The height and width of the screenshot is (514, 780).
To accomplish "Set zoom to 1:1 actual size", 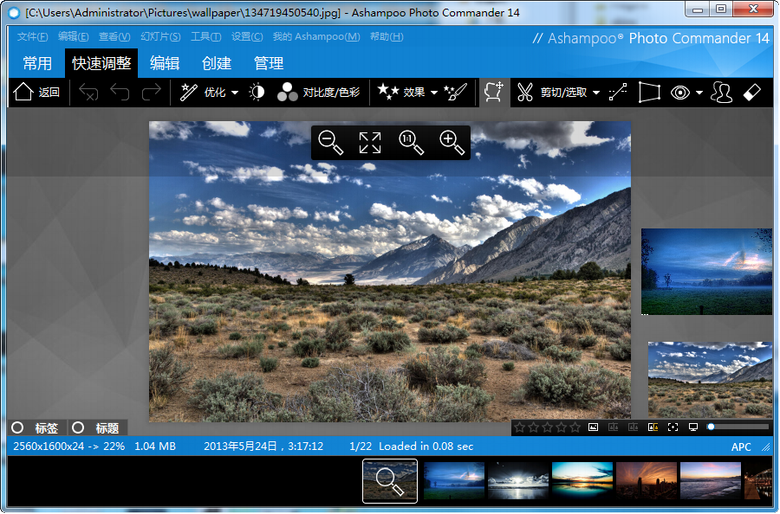I will (x=410, y=143).
